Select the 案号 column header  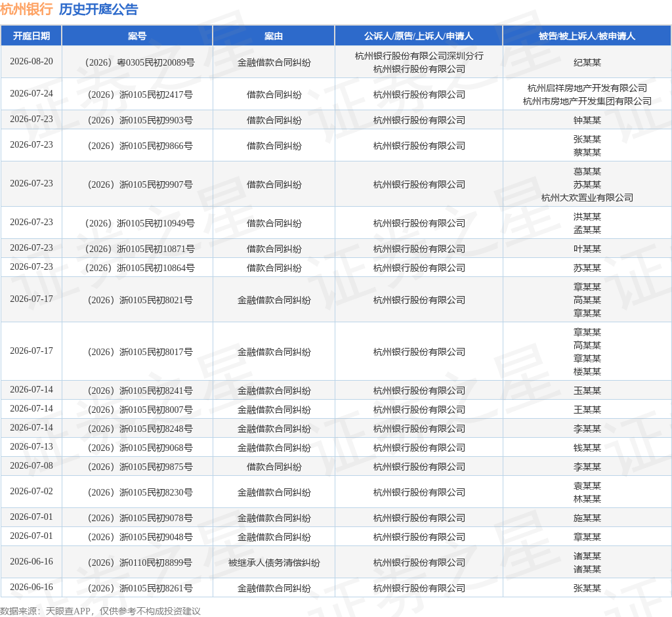[137, 36]
